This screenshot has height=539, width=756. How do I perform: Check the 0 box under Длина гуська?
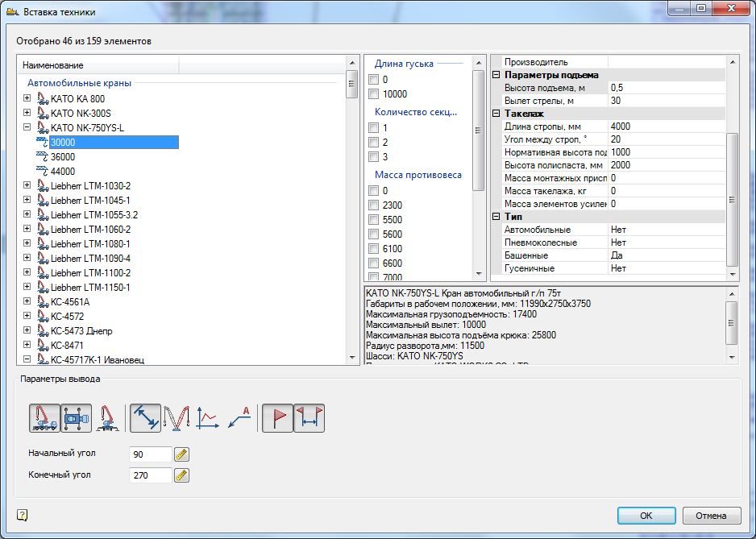tap(373, 80)
